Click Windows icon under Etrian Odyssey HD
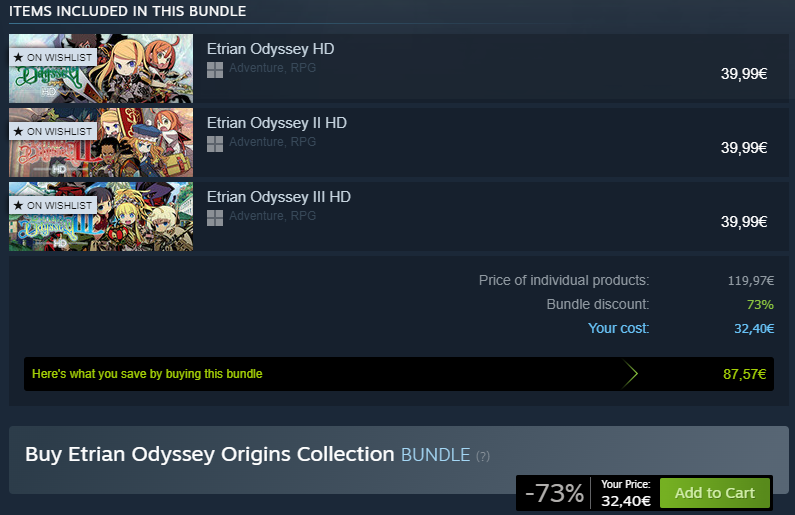This screenshot has height=515, width=795. tap(214, 69)
